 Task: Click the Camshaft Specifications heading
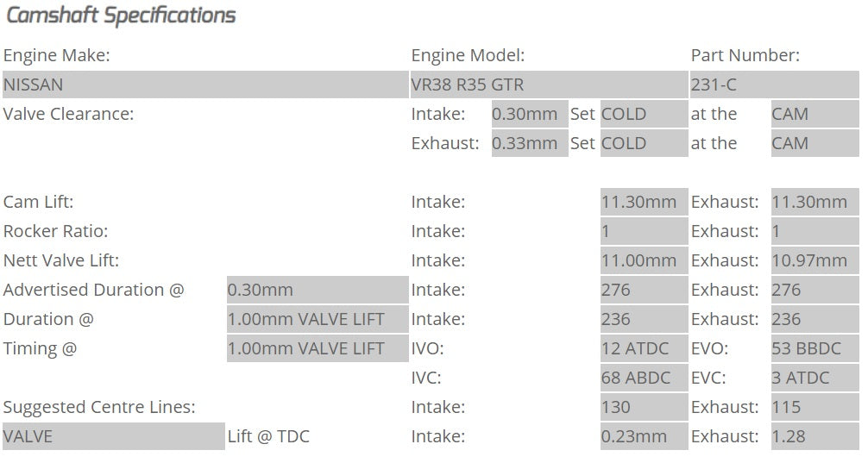point(121,16)
